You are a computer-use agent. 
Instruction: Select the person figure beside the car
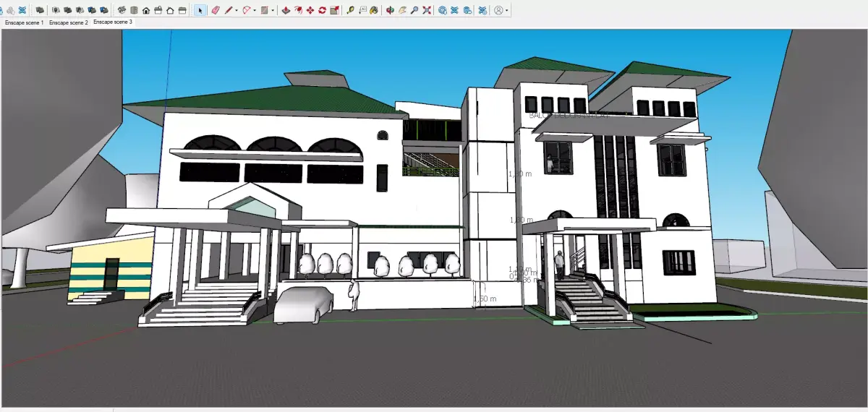[354, 295]
